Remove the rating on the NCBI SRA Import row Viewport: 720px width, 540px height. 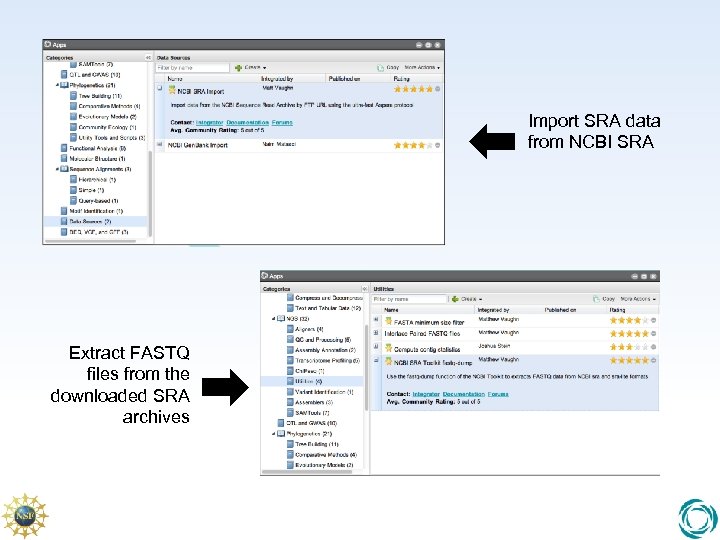438,89
